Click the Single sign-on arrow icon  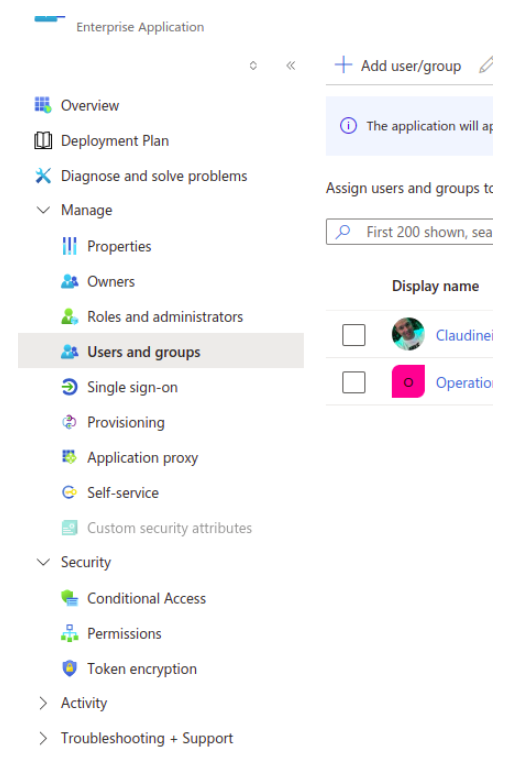click(x=70, y=387)
